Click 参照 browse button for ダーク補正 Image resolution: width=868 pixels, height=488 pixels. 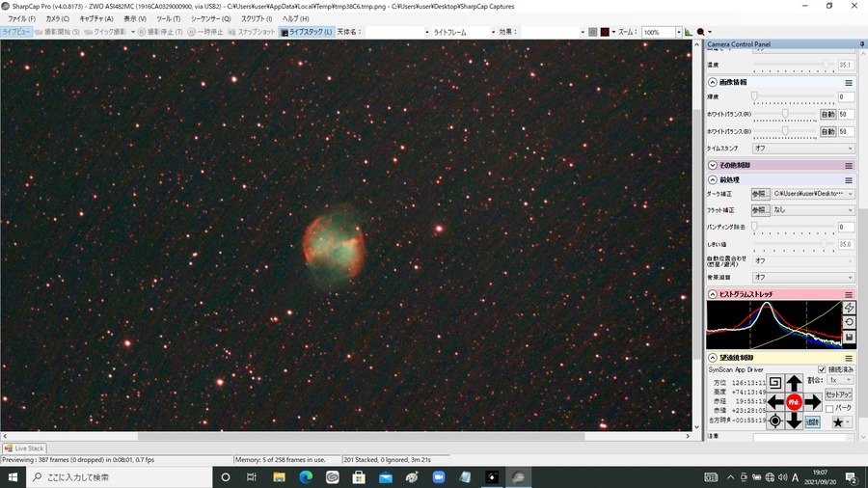coord(760,194)
